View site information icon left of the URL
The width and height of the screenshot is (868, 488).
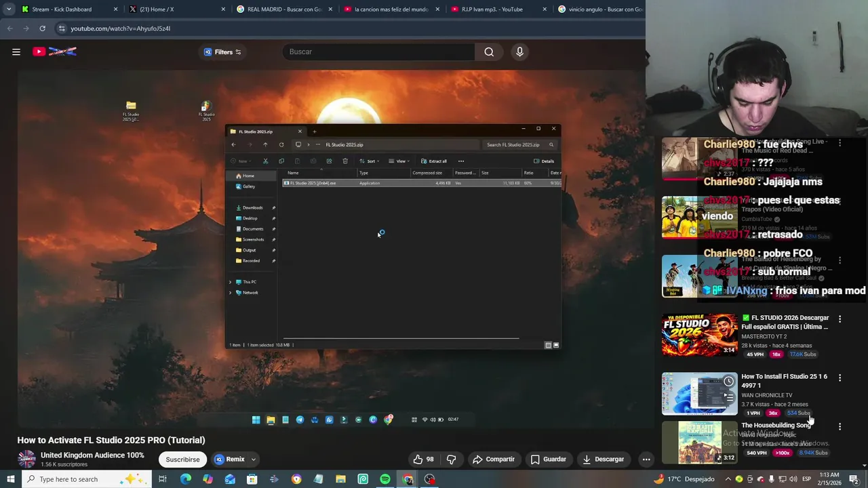(x=61, y=28)
